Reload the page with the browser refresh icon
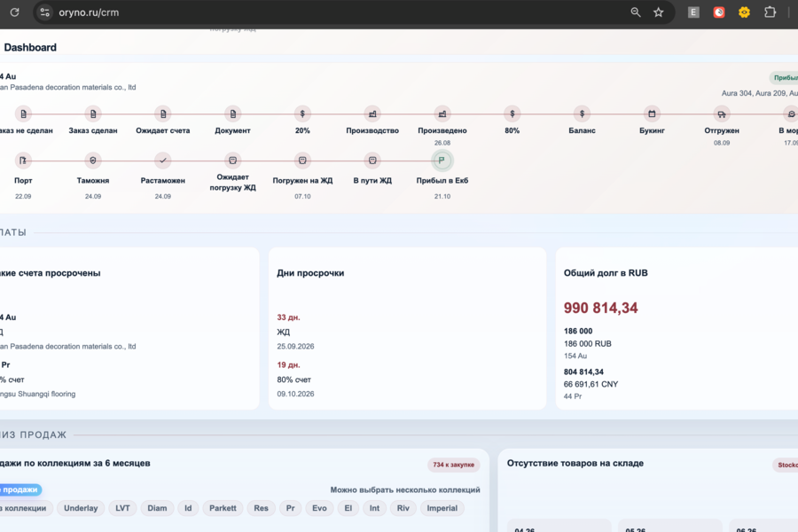 pyautogui.click(x=14, y=12)
